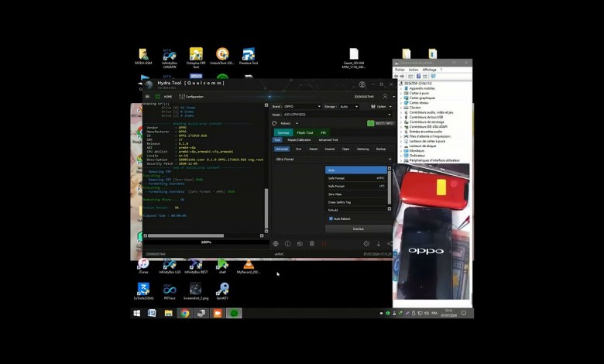
Task: Click the Execute button
Action: 358,228
